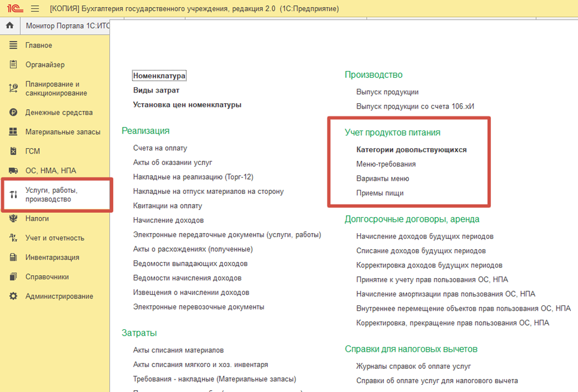This screenshot has height=392, width=578.
Task: Open Категории довольствующихся
Action: pos(411,149)
